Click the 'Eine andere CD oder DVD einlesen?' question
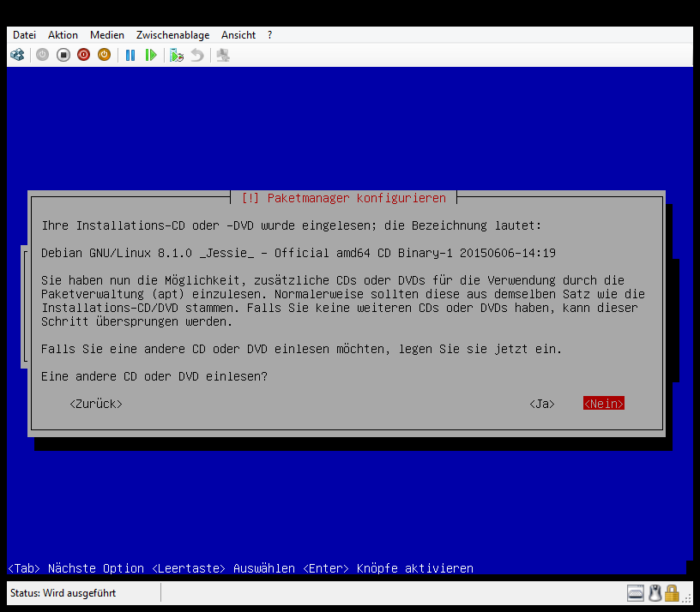This screenshot has height=612, width=700. coord(154,376)
